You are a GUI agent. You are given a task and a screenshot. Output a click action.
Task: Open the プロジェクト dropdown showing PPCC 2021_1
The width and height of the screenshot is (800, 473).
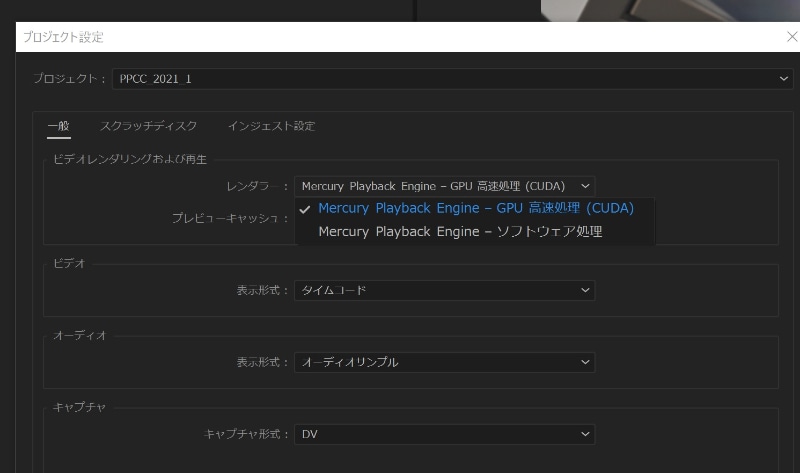(452, 79)
